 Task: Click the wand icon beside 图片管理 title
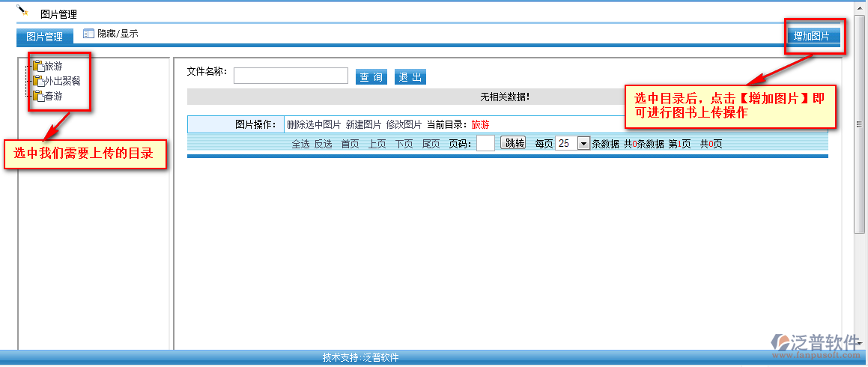22,10
